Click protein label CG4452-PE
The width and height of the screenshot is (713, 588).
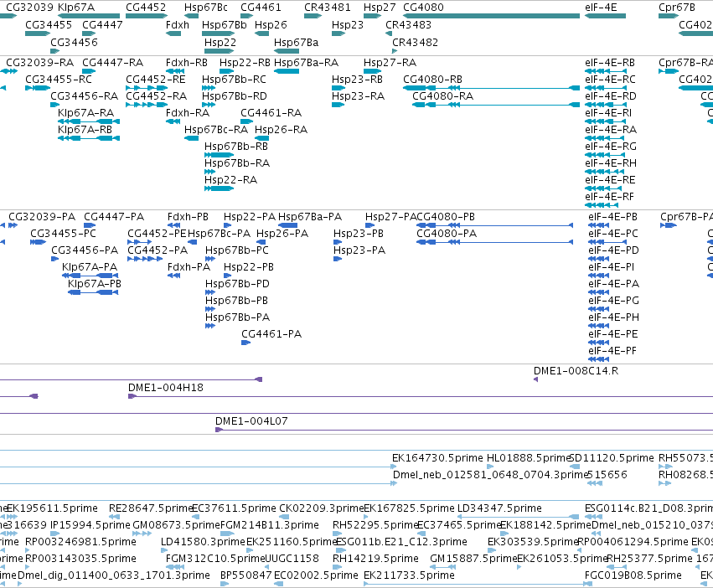[157, 234]
